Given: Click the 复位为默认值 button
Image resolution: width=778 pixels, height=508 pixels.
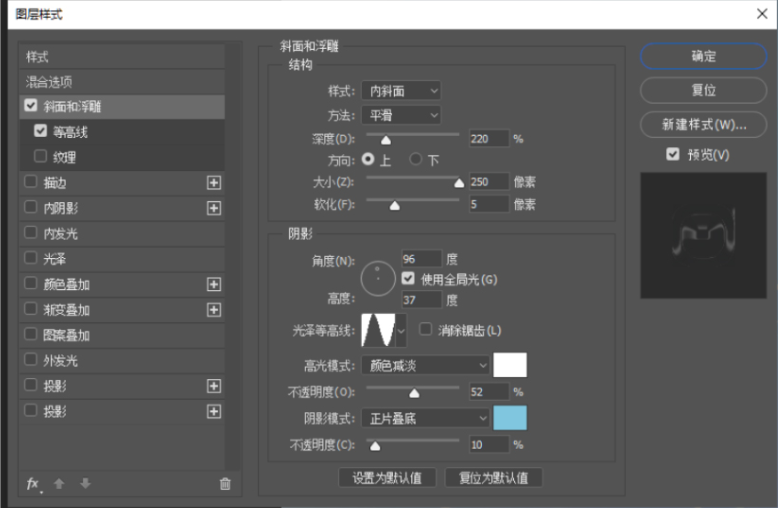Looking at the screenshot, I should coord(493,478).
